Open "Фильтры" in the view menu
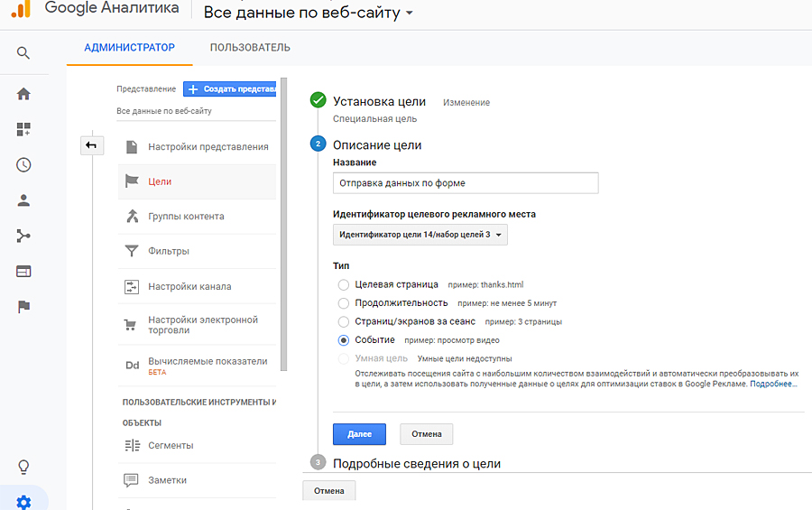 click(169, 251)
